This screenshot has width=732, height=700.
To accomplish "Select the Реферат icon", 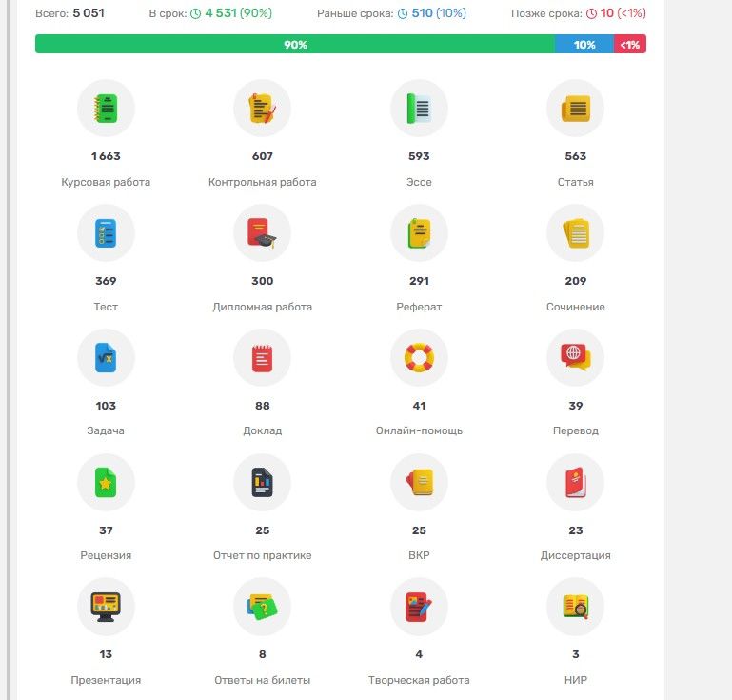I will pos(419,233).
